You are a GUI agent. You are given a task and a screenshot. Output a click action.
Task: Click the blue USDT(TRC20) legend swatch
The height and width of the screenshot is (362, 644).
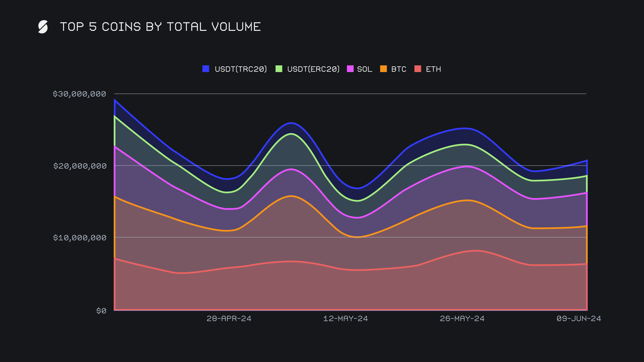(206, 69)
